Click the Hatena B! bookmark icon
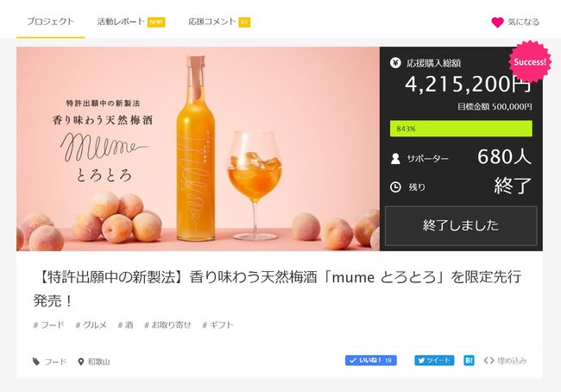 pyautogui.click(x=469, y=360)
